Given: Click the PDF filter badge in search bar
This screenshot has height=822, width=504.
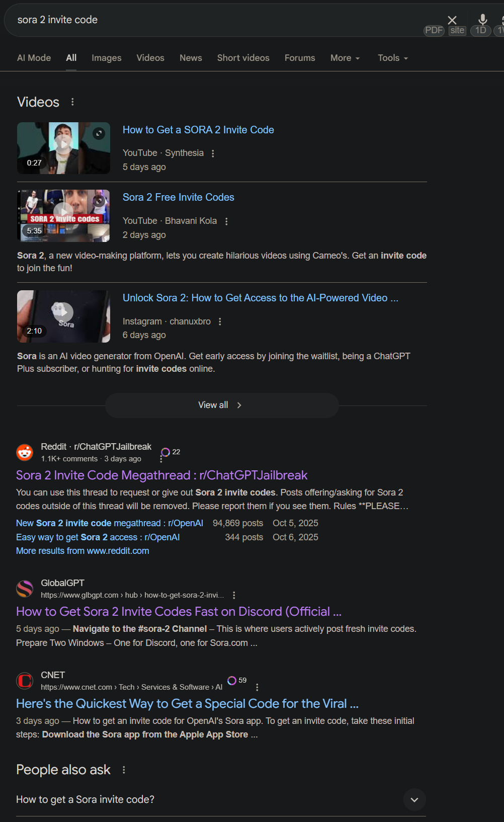Looking at the screenshot, I should pos(434,30).
